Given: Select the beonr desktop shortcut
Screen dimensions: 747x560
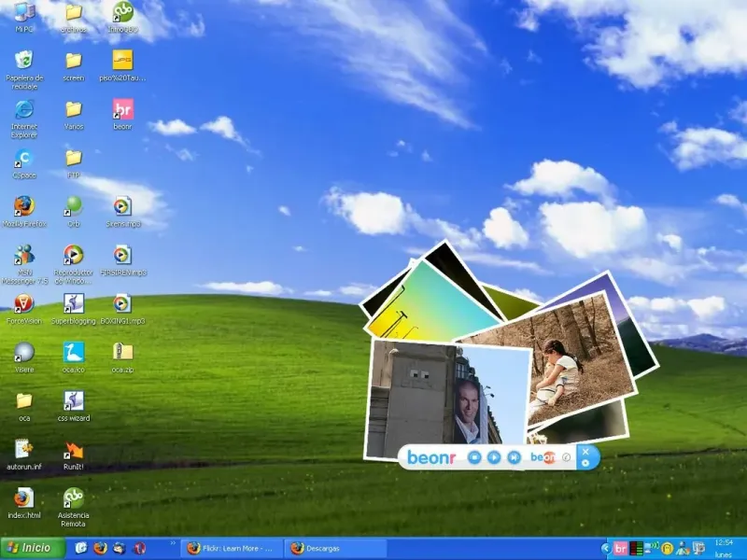Looking at the screenshot, I should click(x=122, y=114).
